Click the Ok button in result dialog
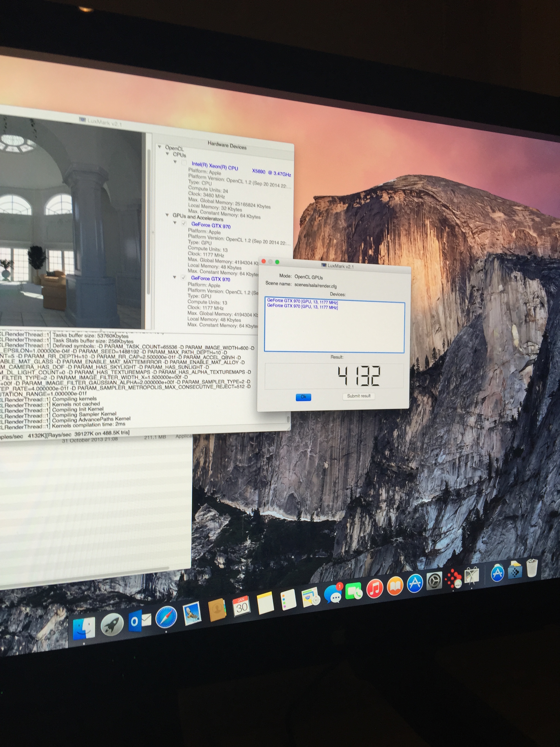The height and width of the screenshot is (747, 560). tap(303, 397)
